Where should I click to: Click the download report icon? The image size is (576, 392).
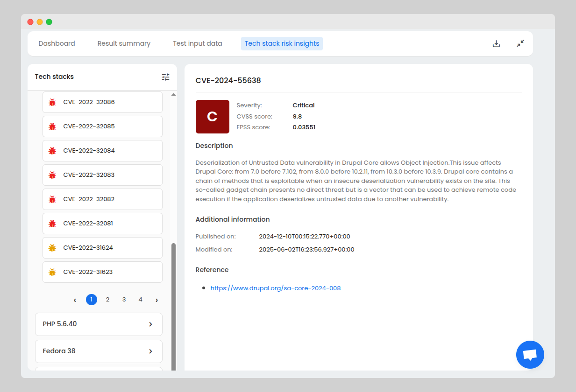(496, 43)
